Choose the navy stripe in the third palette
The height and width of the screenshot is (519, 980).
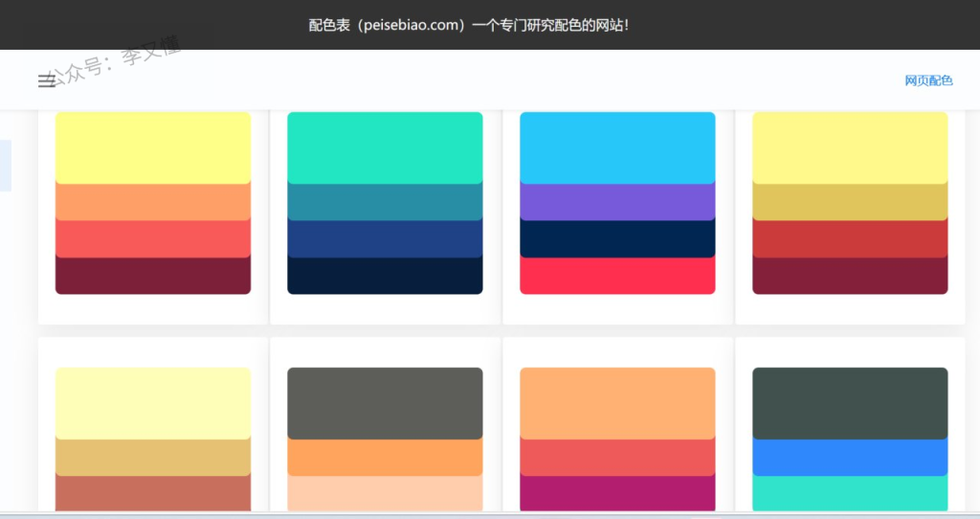click(x=617, y=238)
